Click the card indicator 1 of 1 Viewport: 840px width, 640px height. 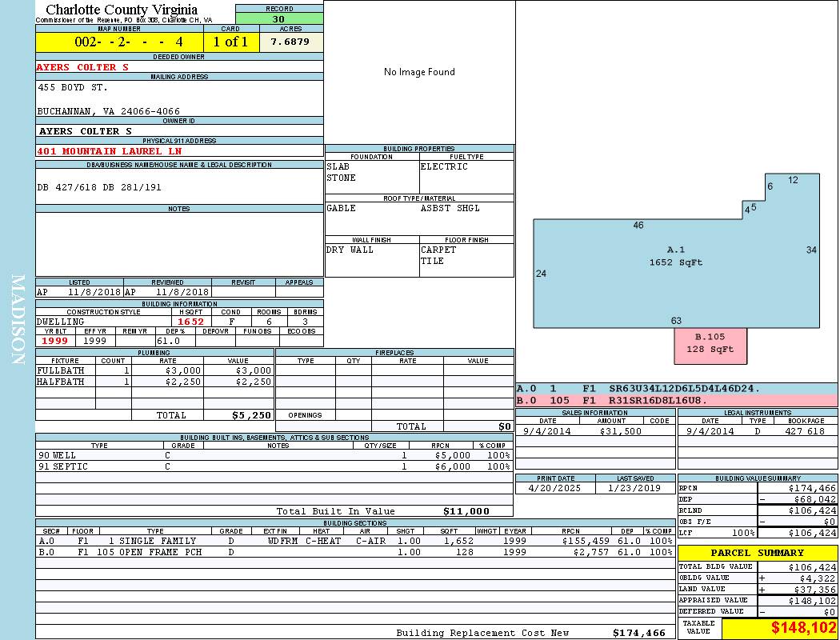click(x=231, y=42)
